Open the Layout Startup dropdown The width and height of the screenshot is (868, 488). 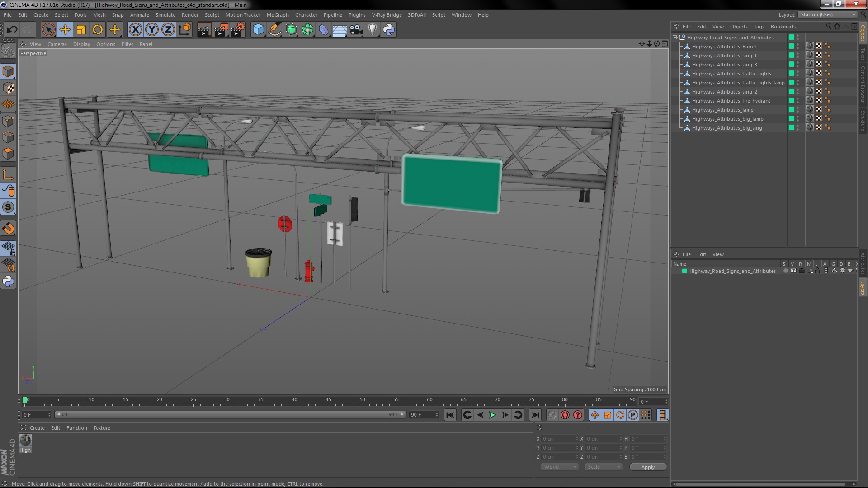pyautogui.click(x=828, y=14)
